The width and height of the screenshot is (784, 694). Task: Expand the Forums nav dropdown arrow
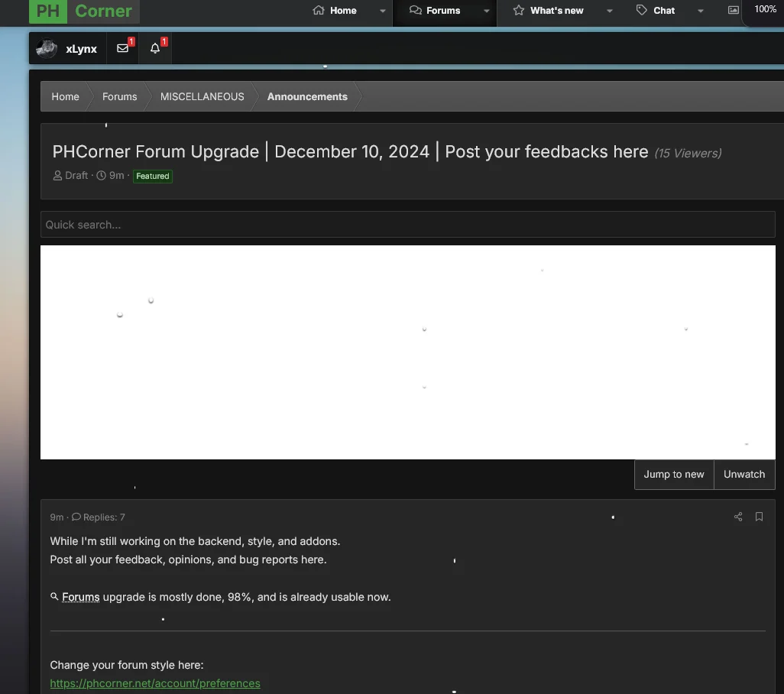[x=487, y=11]
